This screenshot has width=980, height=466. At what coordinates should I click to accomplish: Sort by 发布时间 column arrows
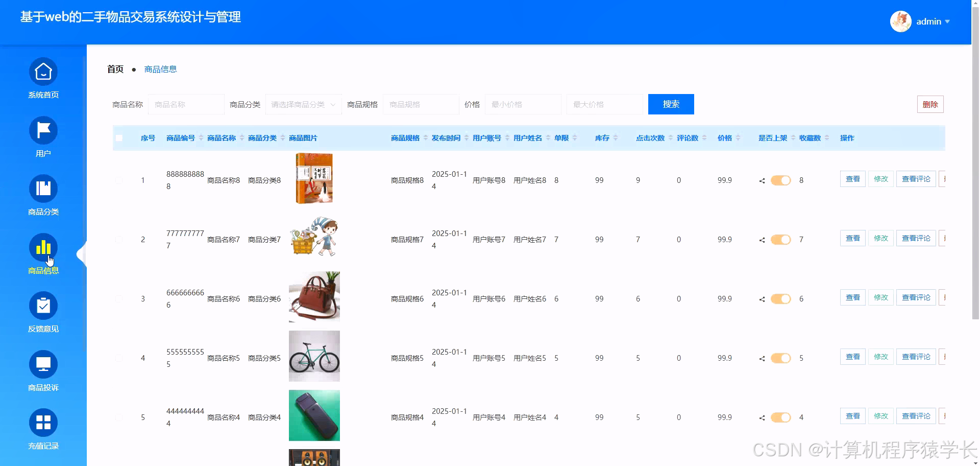pyautogui.click(x=467, y=138)
